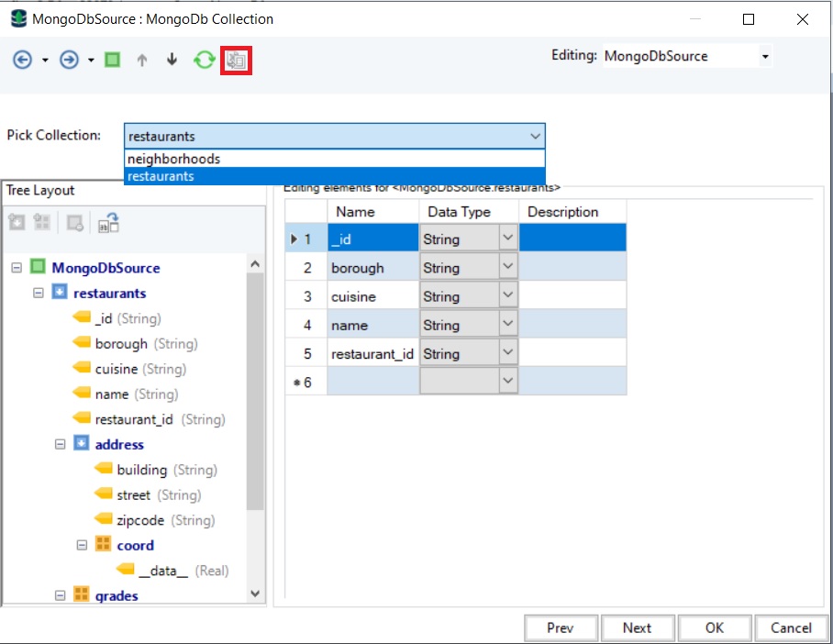Viewport: 833px width, 644px height.
Task: Click the red-outlined layout builder icon
Action: pyautogui.click(x=237, y=61)
